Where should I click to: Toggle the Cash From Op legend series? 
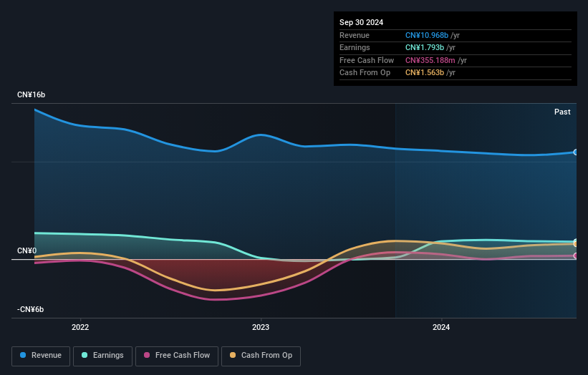(x=261, y=356)
